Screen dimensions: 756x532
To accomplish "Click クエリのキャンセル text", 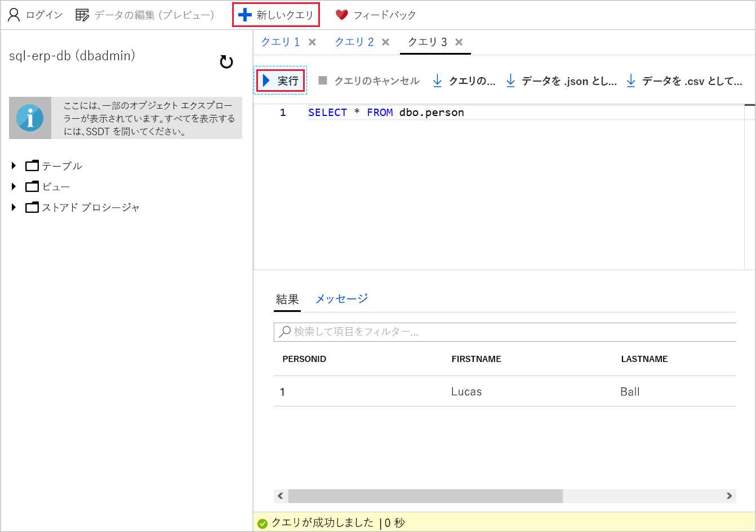I will [377, 81].
